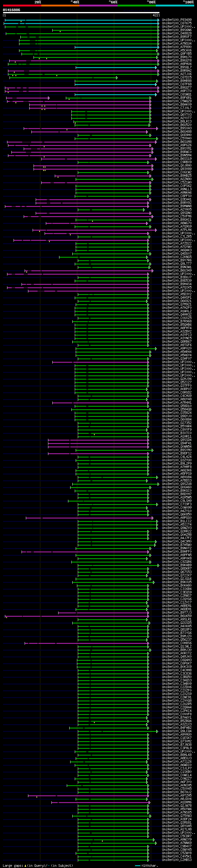Image resolution: width=197 pixels, height=868 pixels.
Task: Click the UniRef100_Q75VW3 label
Action: [177, 816]
